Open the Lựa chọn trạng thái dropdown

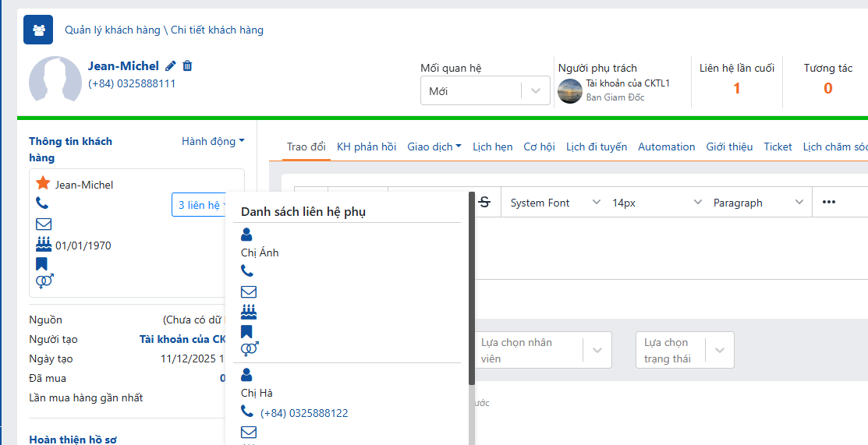684,351
